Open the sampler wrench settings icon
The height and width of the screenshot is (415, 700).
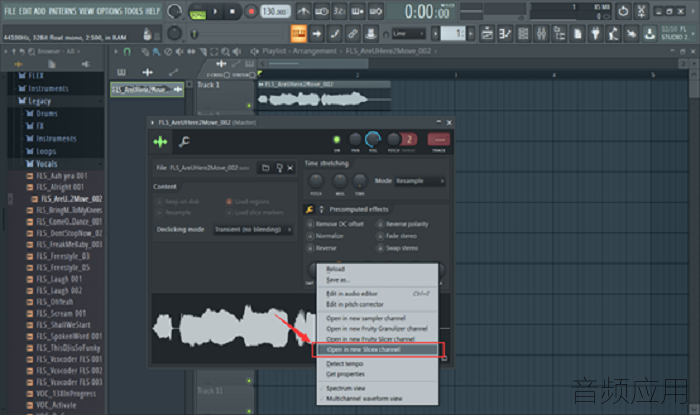184,142
